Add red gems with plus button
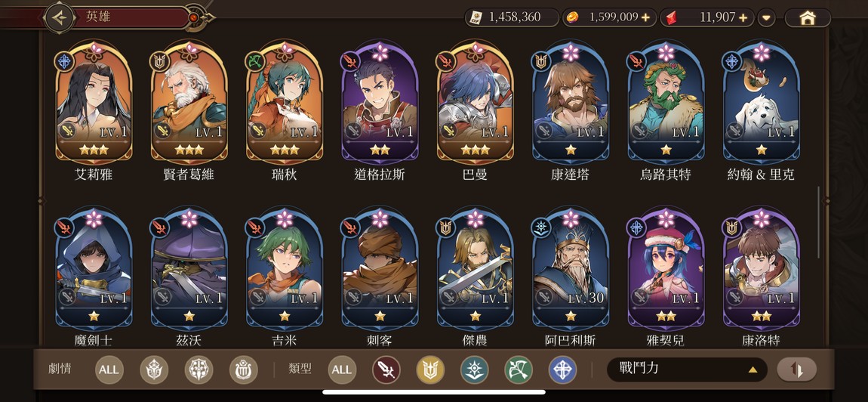 (743, 17)
